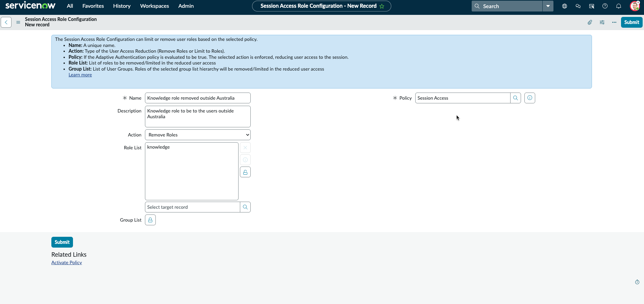Click the Policy field with Session Access
The image size is (644, 304).
click(463, 98)
